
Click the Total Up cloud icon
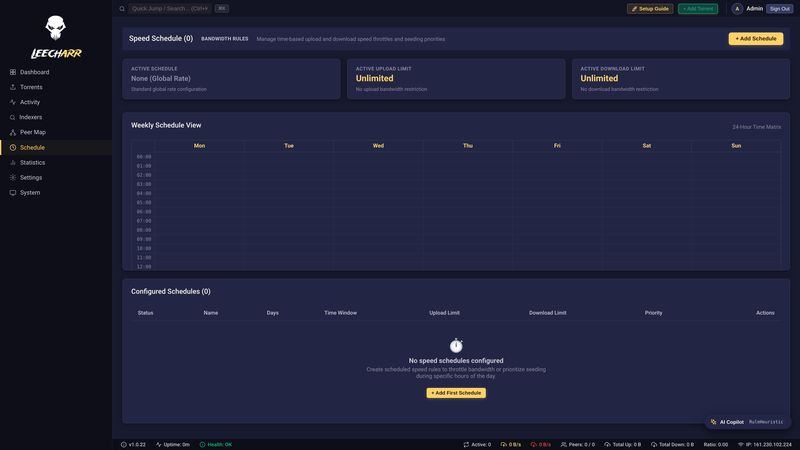(607, 444)
